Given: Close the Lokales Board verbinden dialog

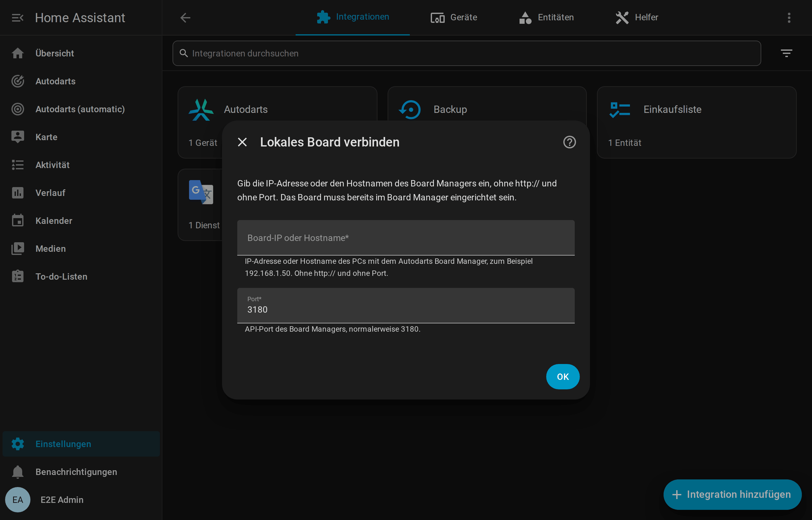Looking at the screenshot, I should click(242, 142).
